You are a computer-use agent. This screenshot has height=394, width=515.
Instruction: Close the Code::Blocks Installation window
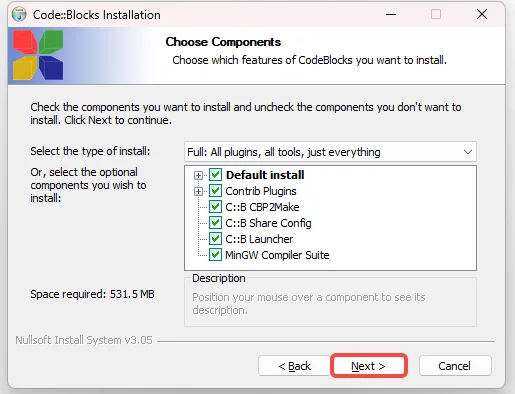pyautogui.click(x=482, y=14)
